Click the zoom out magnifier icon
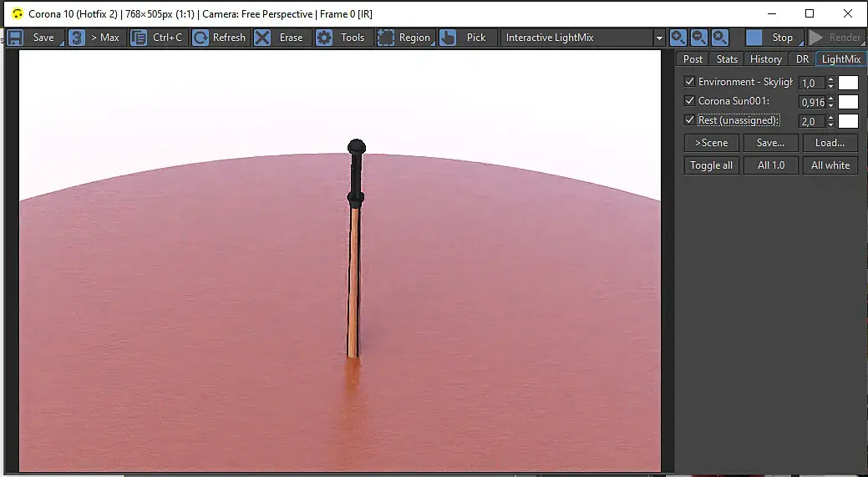868x477 pixels. [x=699, y=38]
